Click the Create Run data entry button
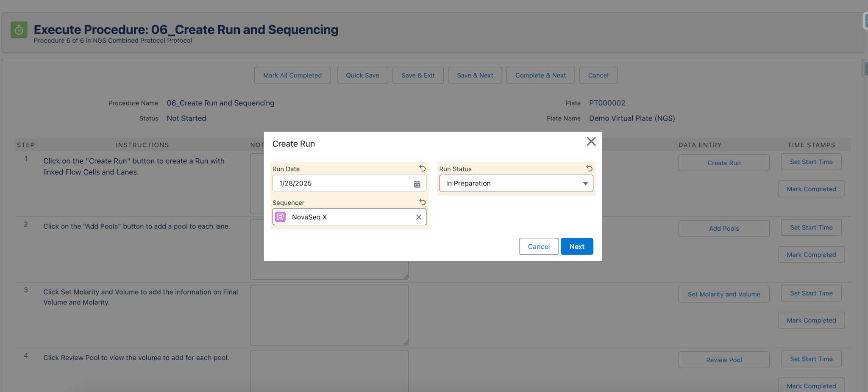This screenshot has width=868, height=392. (724, 163)
